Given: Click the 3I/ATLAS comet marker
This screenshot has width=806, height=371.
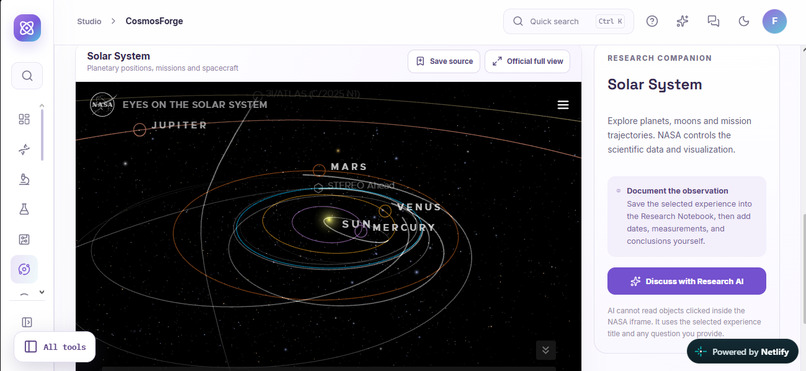Looking at the screenshot, I should click(258, 96).
